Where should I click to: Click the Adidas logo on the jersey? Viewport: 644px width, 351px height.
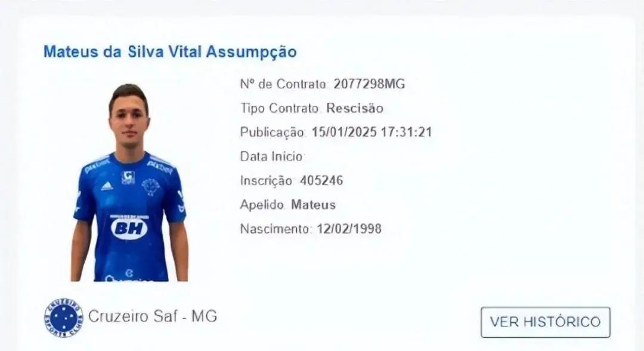pos(107,186)
